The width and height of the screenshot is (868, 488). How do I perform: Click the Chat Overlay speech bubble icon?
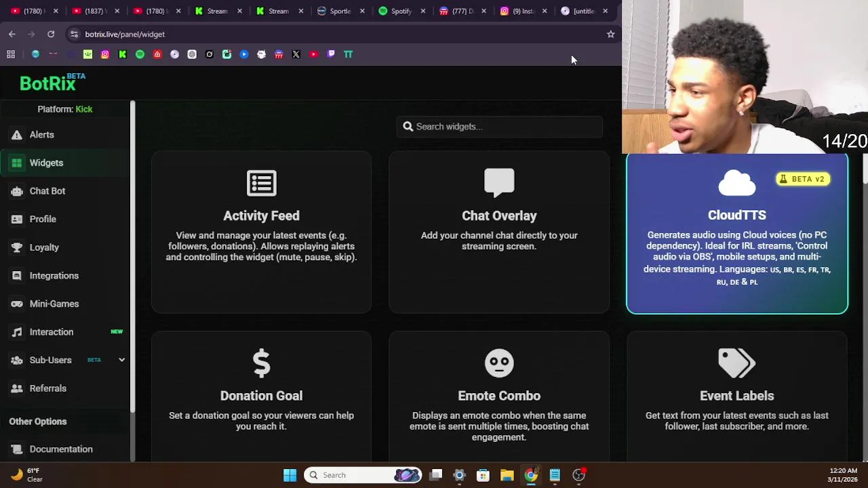click(x=499, y=183)
